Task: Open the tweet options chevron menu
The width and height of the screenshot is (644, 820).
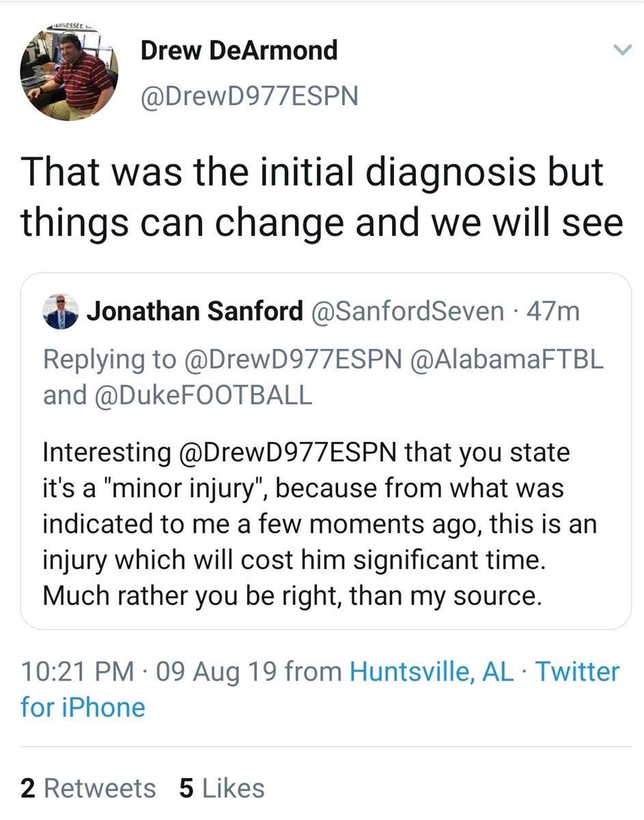Action: tap(621, 50)
